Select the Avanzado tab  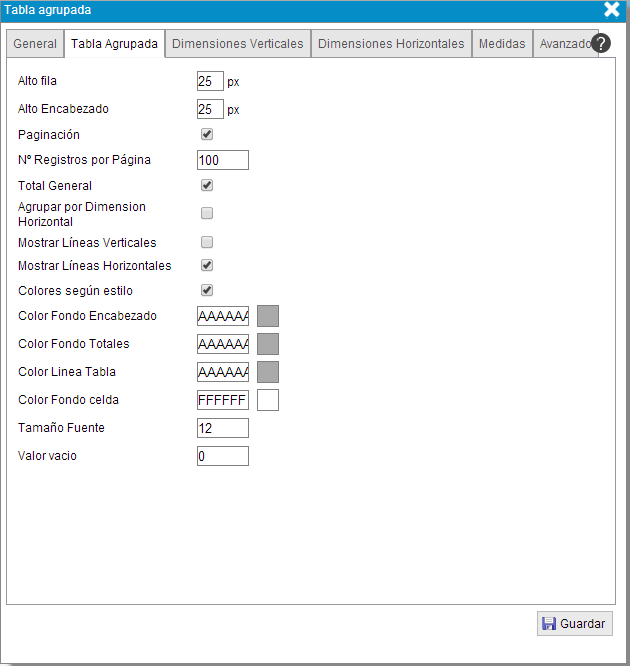click(x=564, y=44)
